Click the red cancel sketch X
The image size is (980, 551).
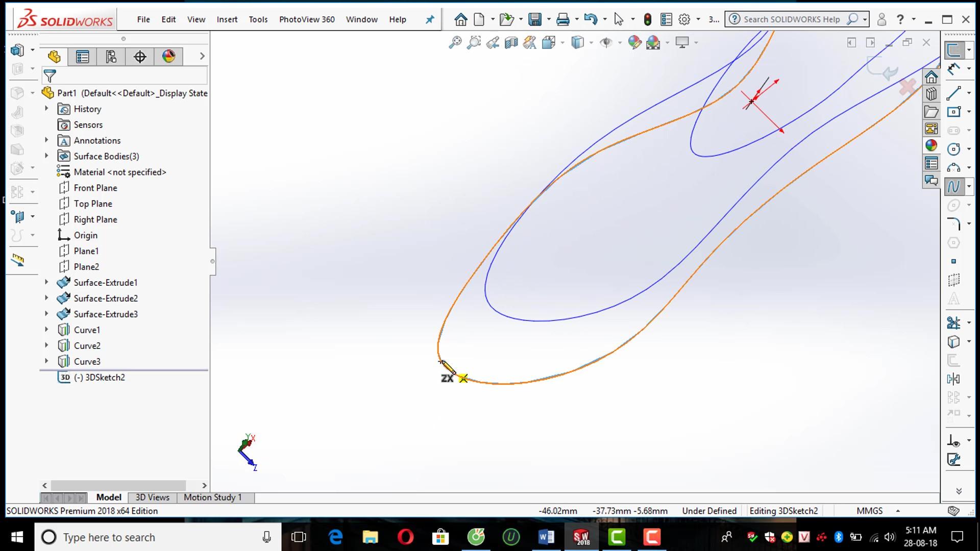pos(908,87)
